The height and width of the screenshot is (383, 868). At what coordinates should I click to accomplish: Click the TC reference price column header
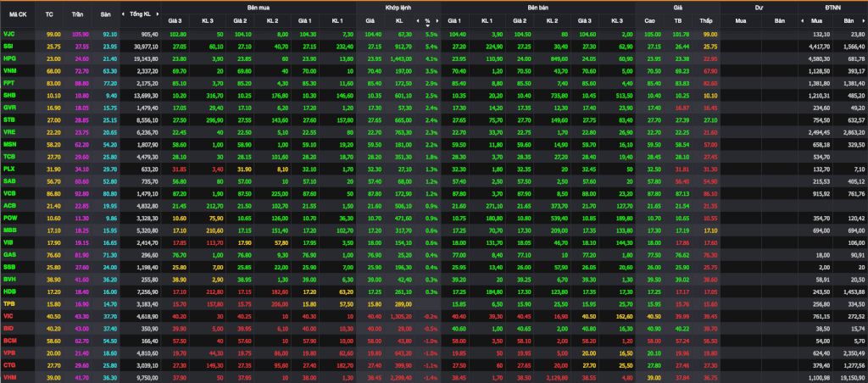coord(48,14)
